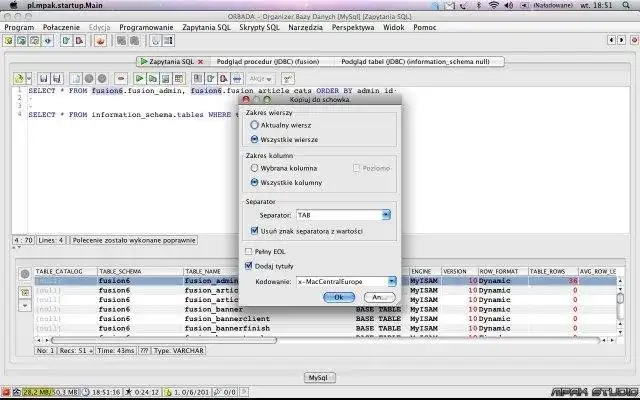
Task: Open the Akcje dropdown menu
Action: click(x=260, y=79)
